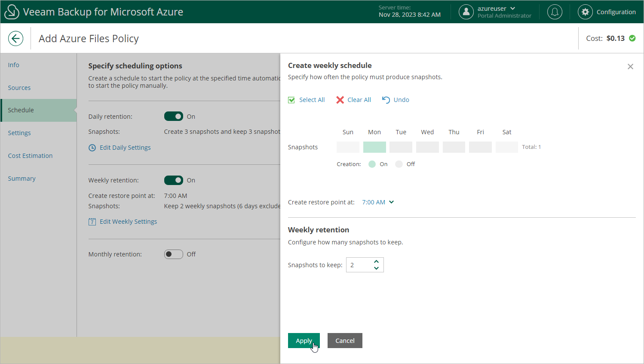Click the Wed column header

[x=427, y=132]
